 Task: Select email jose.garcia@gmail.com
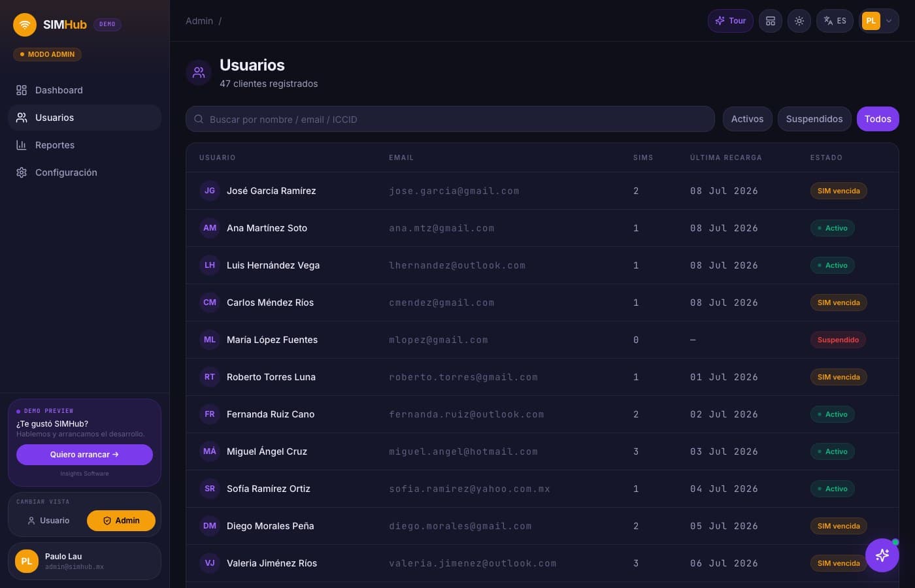pos(454,191)
